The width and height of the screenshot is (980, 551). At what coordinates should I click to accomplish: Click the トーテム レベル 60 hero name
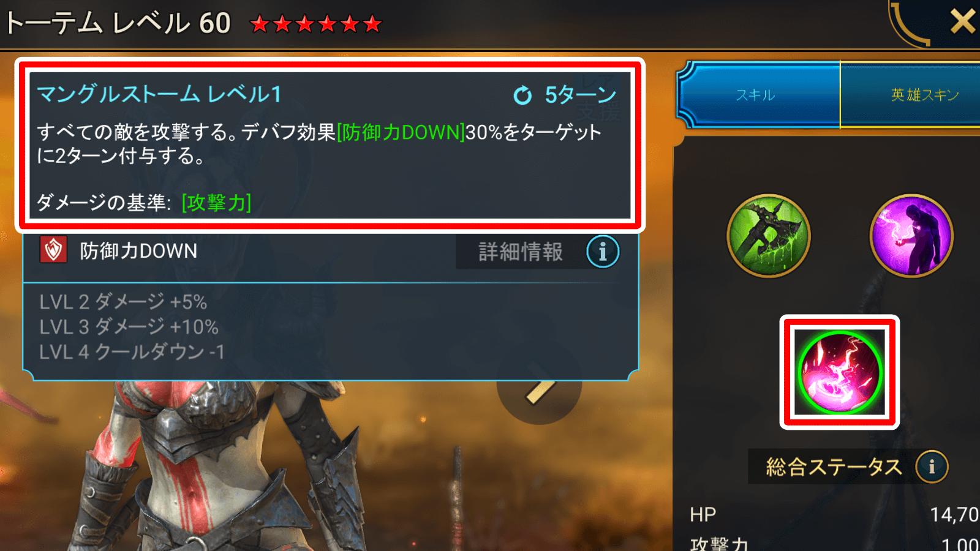coord(118,24)
